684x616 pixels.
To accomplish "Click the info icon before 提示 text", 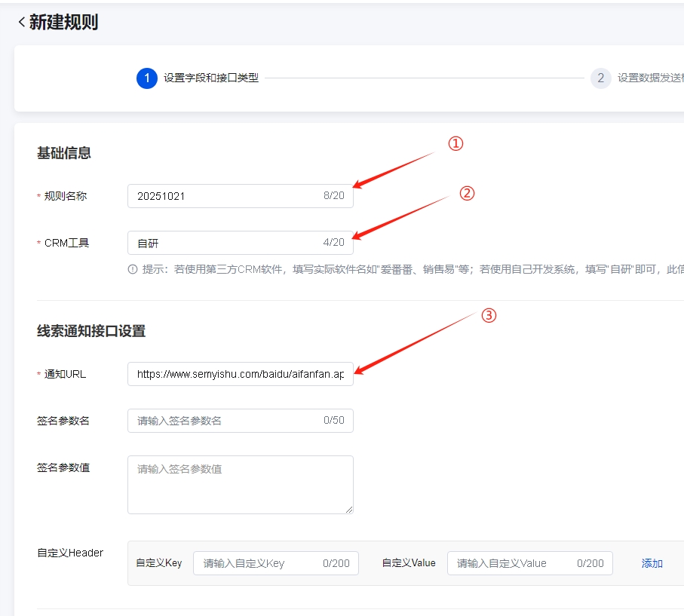I will (133, 269).
